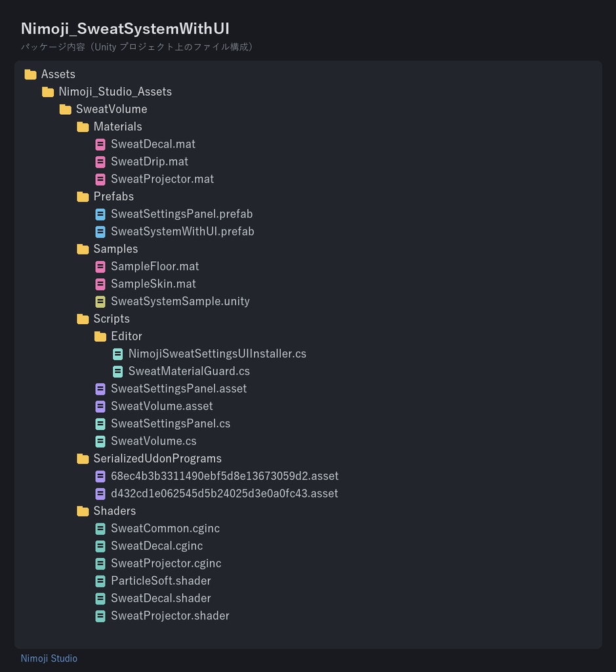Viewport: 616px width, 672px height.
Task: Click the icon next to SweatDecal.cginc
Action: tap(100, 547)
